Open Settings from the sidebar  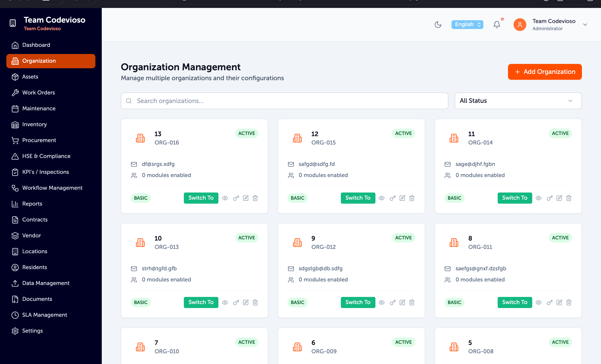(x=51, y=331)
